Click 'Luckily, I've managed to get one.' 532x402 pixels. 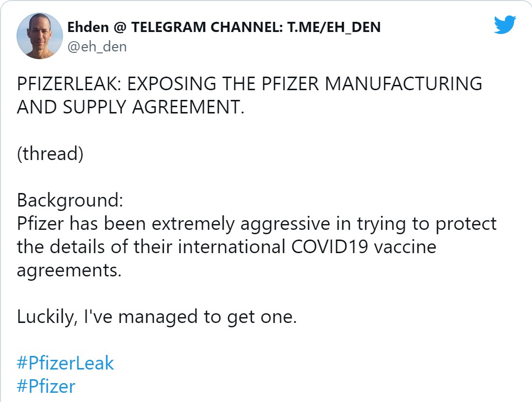tap(157, 317)
